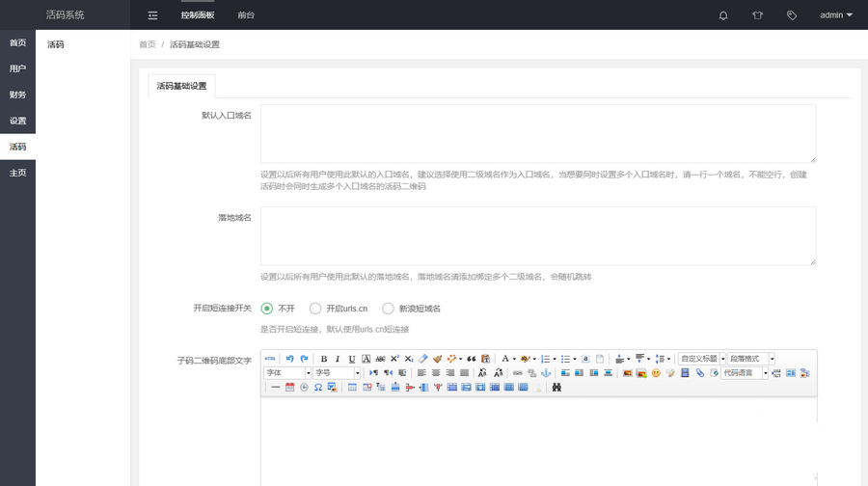Insert an anchor in the editor
This screenshot has height=486, width=868.
[x=546, y=373]
